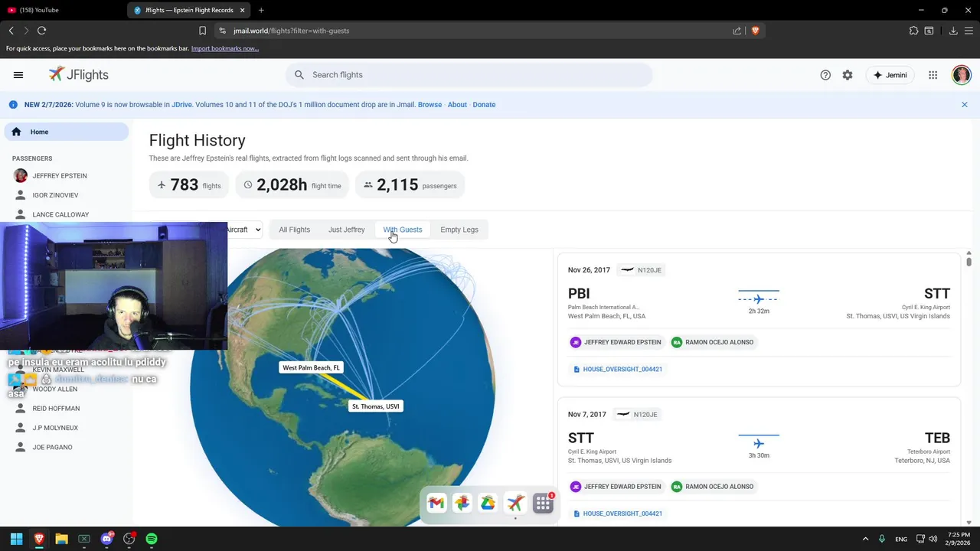Click Import bookmarks now link
The image size is (980, 551).
(x=225, y=48)
